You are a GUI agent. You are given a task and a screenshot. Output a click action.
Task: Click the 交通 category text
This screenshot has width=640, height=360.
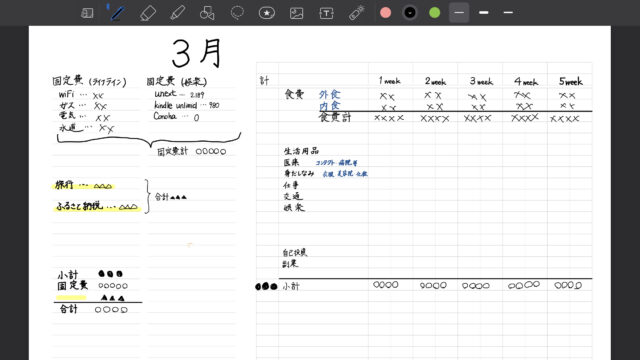(293, 196)
